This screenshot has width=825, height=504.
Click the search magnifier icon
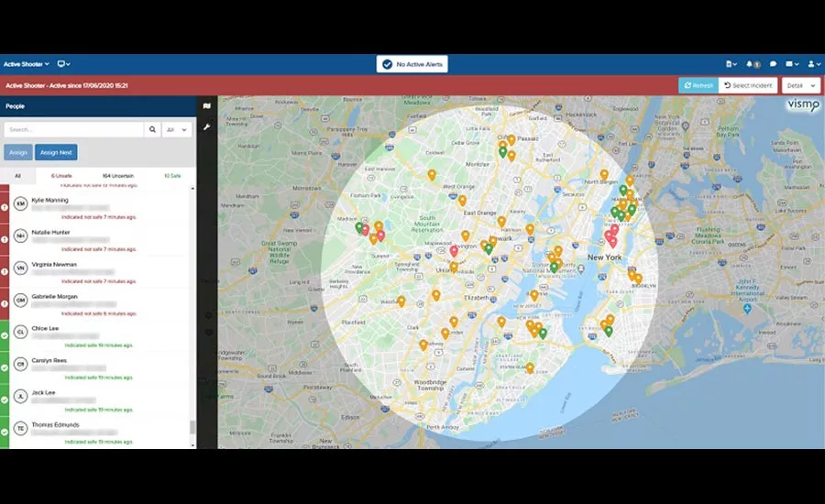point(152,130)
